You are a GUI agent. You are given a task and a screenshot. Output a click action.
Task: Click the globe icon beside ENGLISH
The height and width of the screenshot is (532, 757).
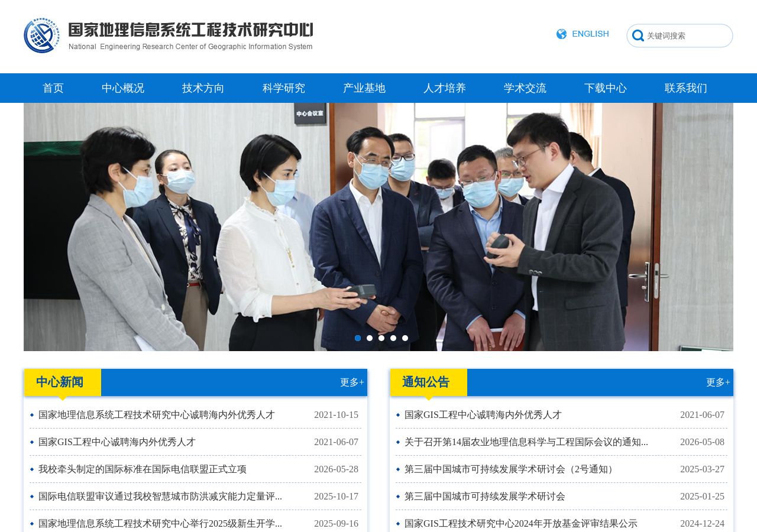pos(561,34)
